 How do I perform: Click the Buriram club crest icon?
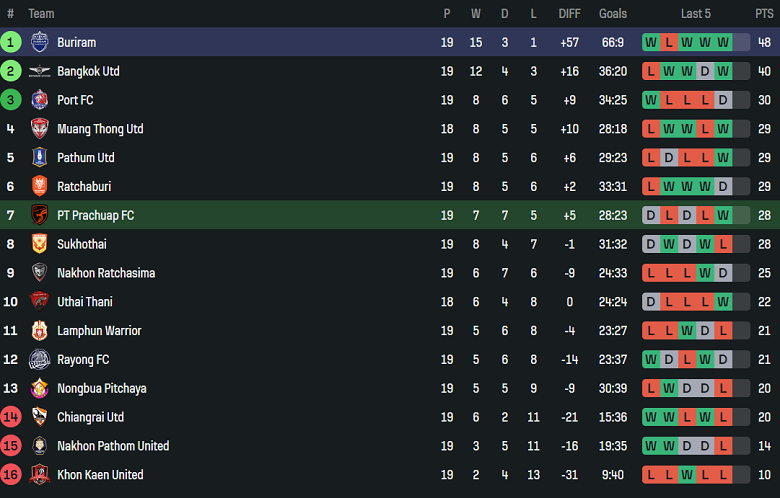click(x=39, y=42)
